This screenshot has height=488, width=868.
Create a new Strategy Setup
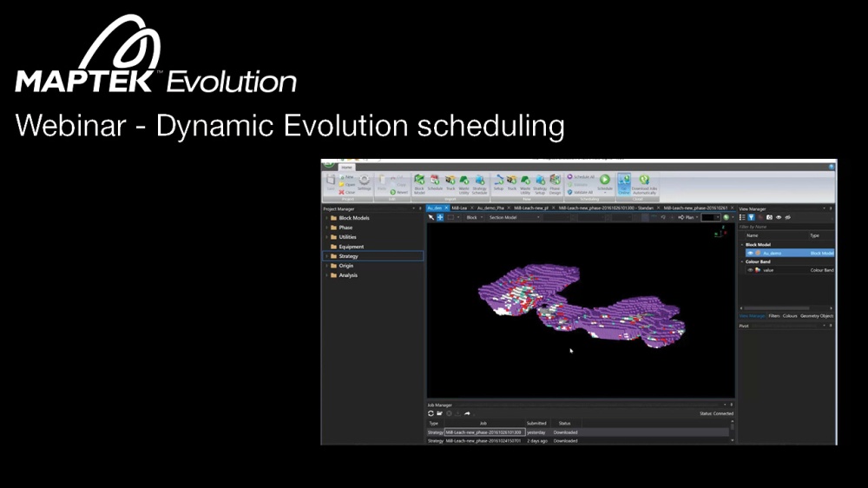coord(540,184)
